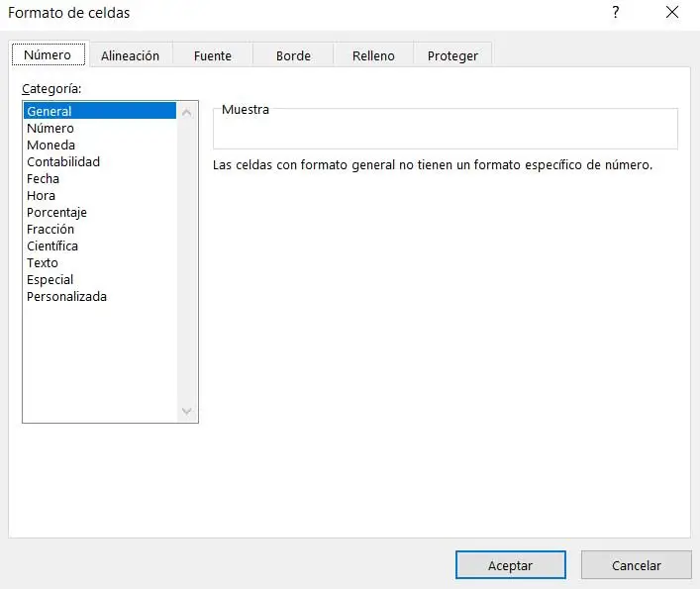Click the Aceptar button
700x589 pixels.
510,565
